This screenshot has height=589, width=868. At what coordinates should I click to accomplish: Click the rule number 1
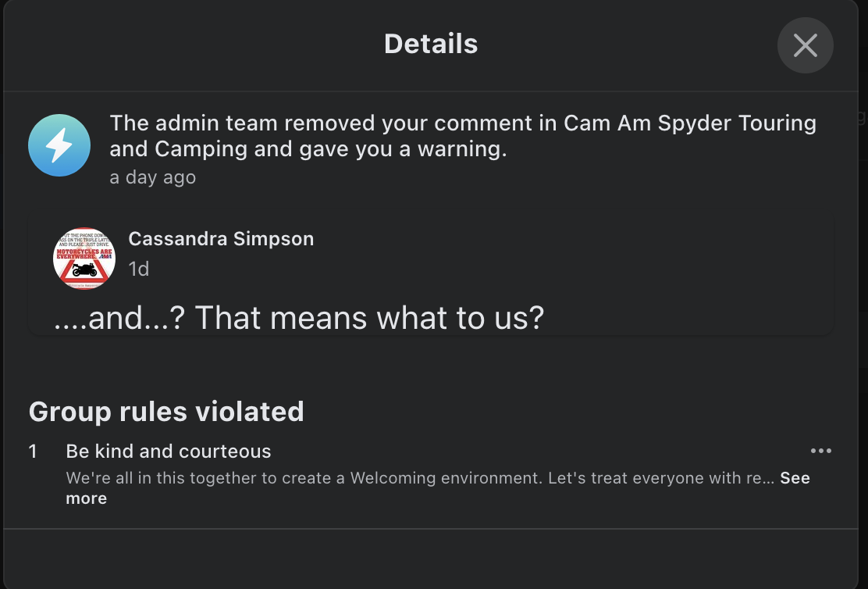coord(33,451)
